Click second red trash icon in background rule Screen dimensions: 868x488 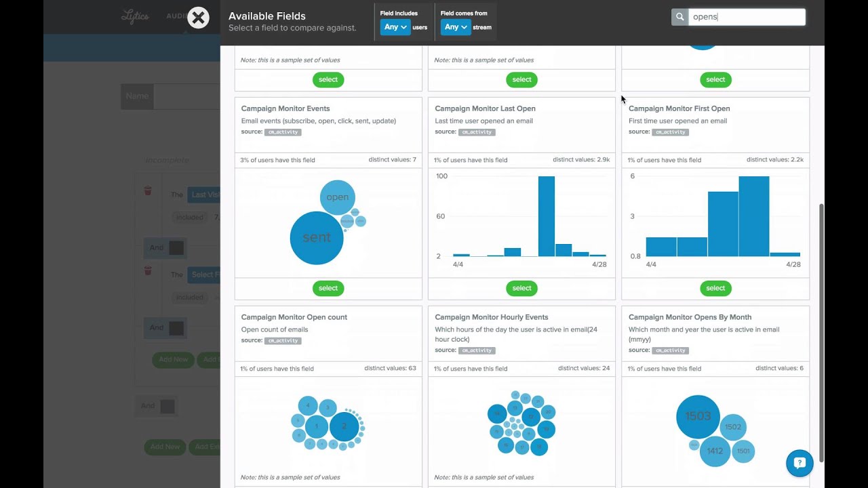point(148,271)
